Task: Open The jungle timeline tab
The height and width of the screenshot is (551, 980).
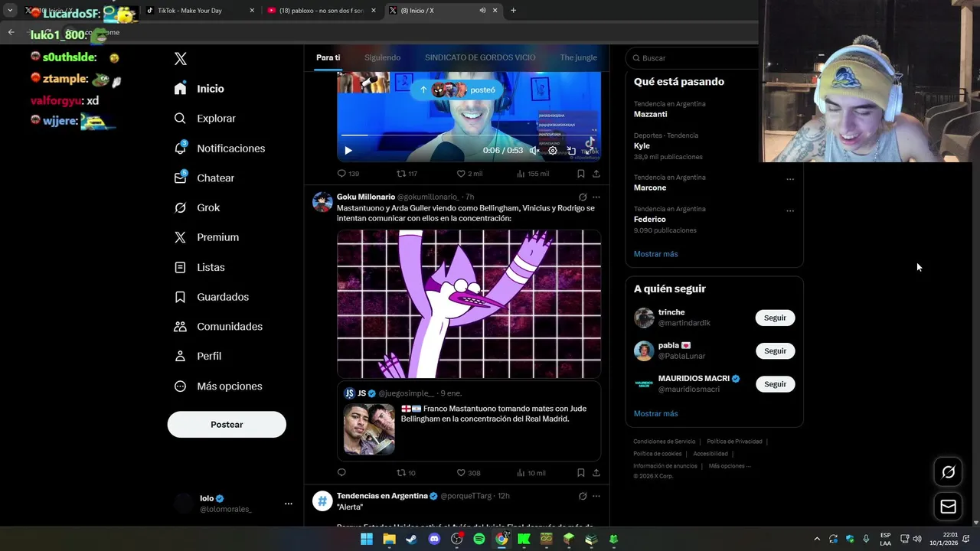Action: point(578,57)
